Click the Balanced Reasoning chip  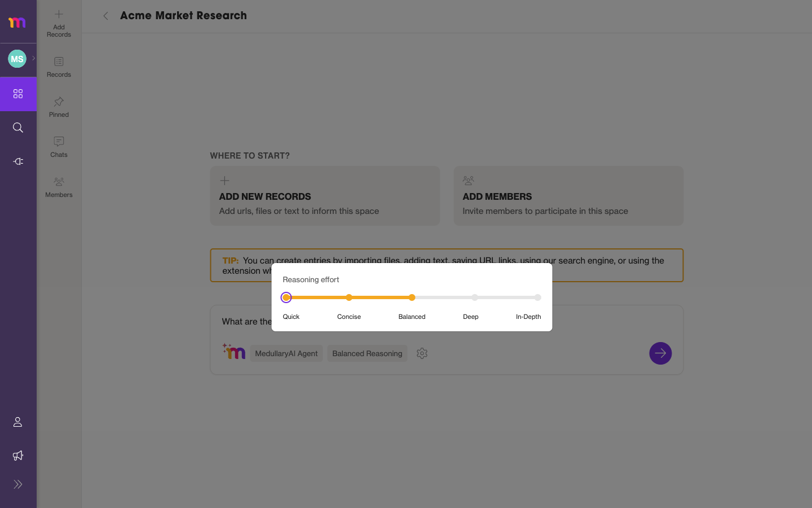tap(367, 353)
